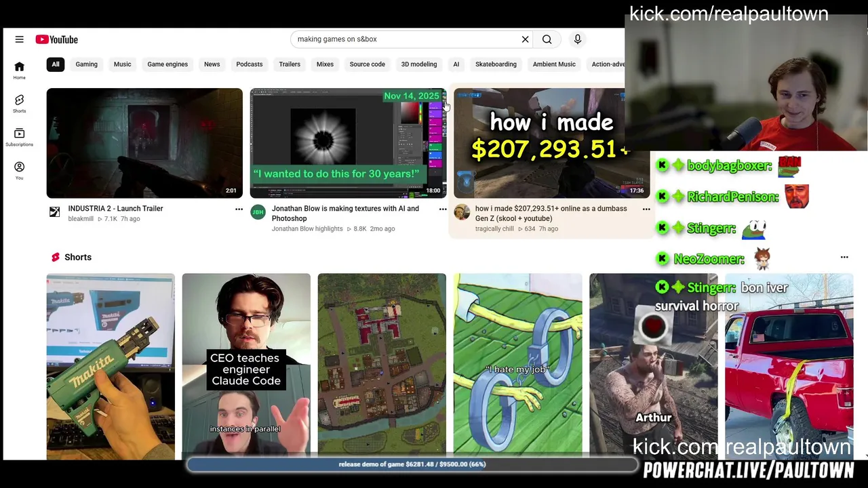This screenshot has height=488, width=868.
Task: Select the Mixes filter chip
Action: 325,64
